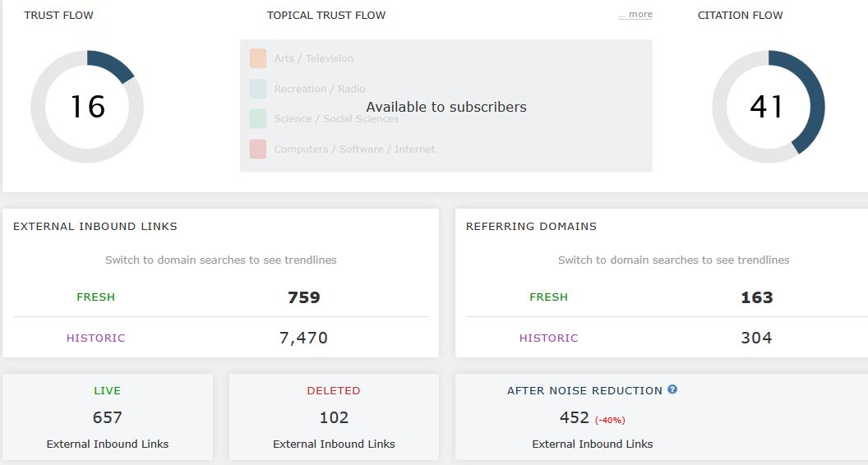Click the orange Arts / Television swatch
Screen dimensions: 868x465
click(258, 58)
